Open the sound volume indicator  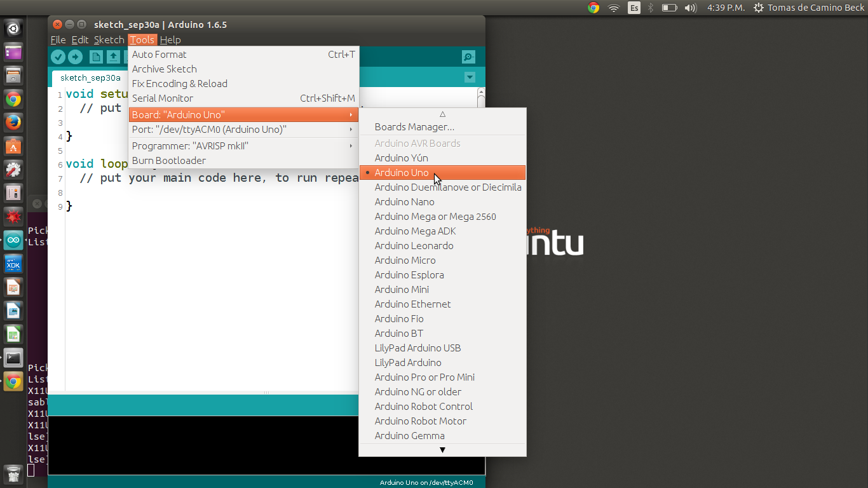691,8
